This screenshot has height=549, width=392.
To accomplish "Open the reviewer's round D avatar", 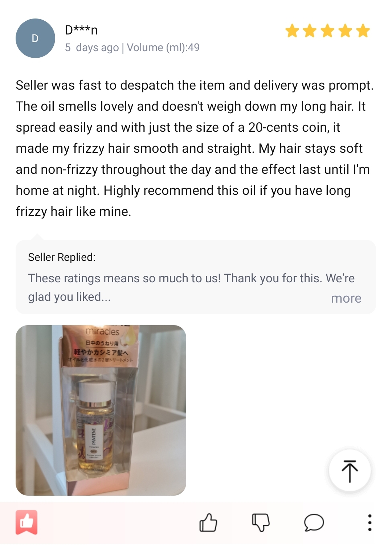I will coord(35,38).
